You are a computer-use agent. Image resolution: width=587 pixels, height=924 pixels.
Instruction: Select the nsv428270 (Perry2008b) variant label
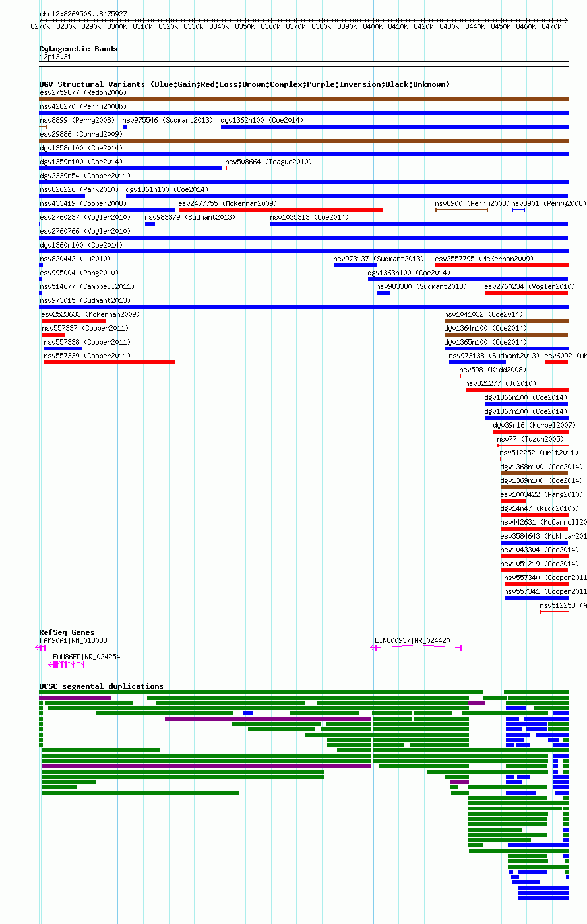[83, 107]
